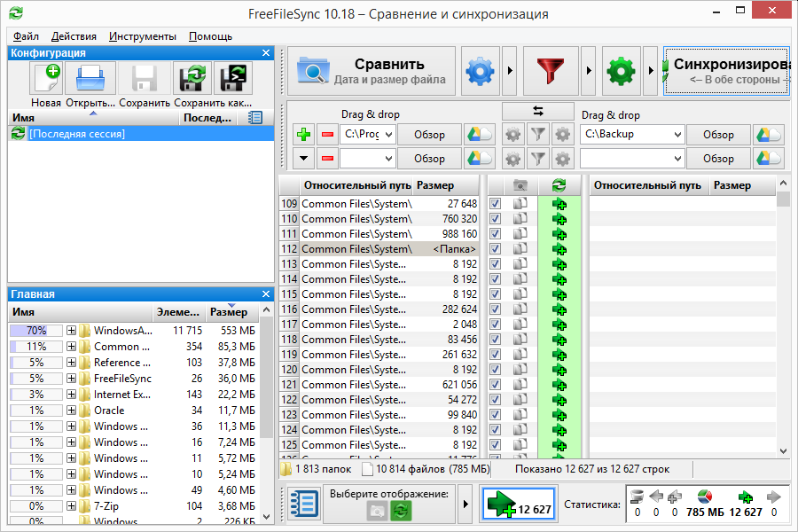Switch to category view camera icon

377,511
